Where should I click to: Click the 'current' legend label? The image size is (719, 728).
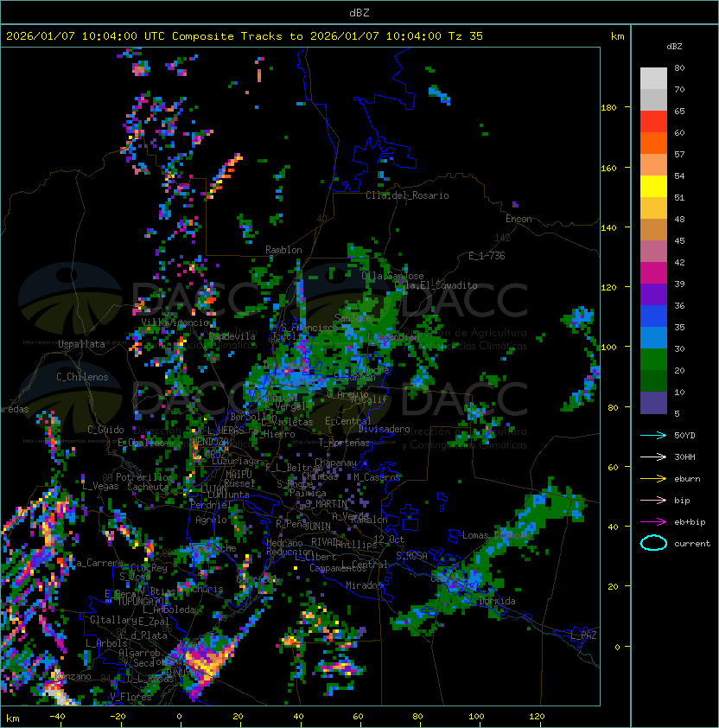click(x=692, y=543)
